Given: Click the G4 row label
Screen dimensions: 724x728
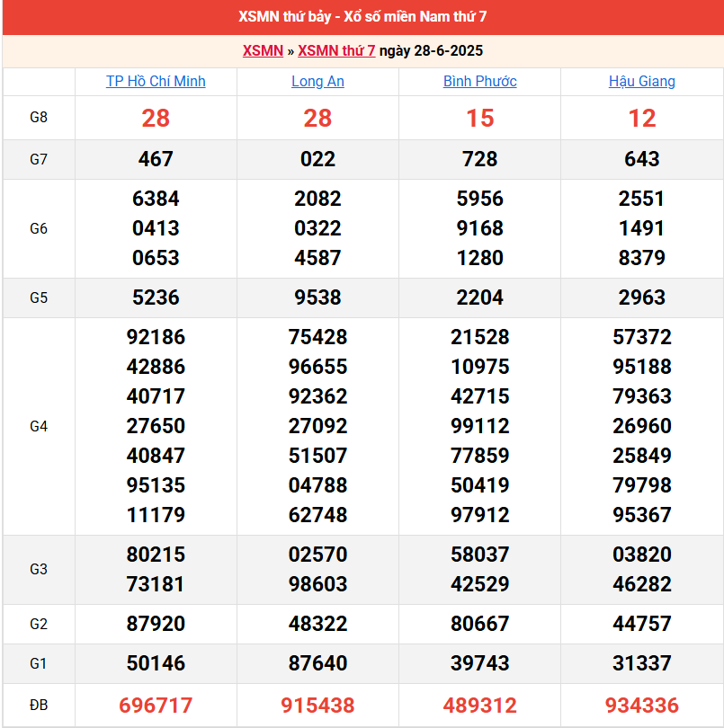Looking at the screenshot, I should point(39,426).
